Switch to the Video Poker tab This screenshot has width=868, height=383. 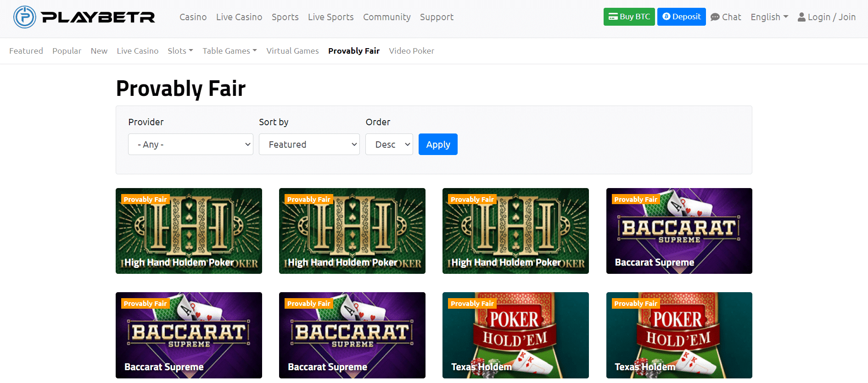tap(411, 51)
